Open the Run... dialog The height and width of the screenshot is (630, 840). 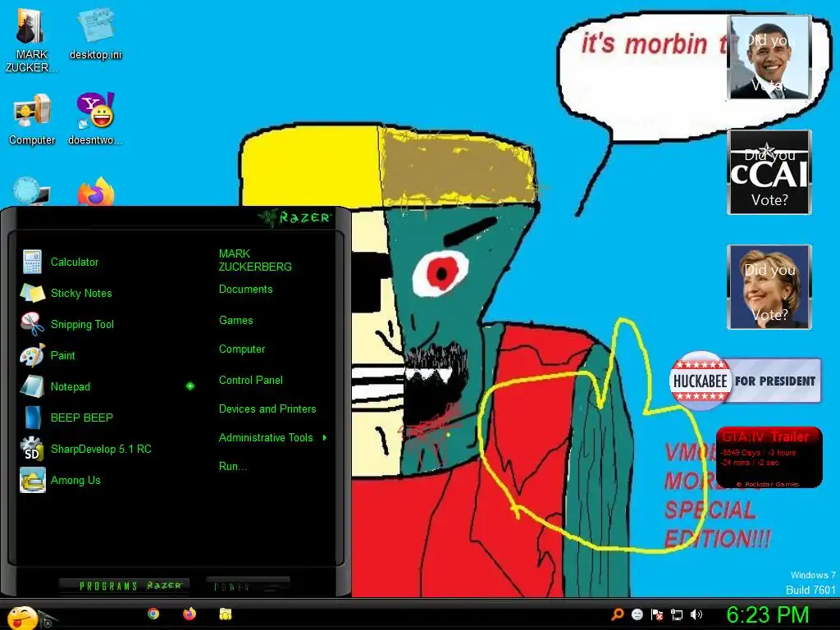click(232, 466)
